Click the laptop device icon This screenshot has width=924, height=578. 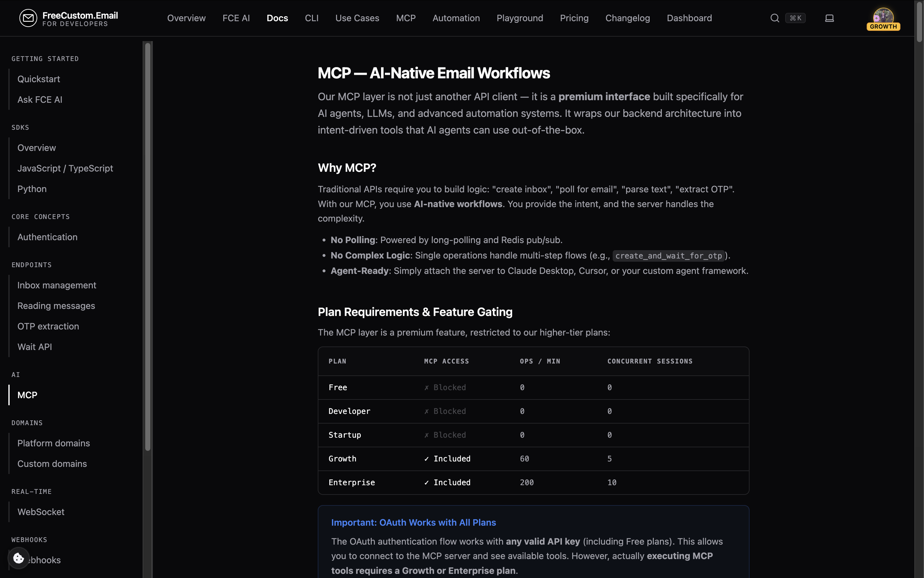pos(829,18)
